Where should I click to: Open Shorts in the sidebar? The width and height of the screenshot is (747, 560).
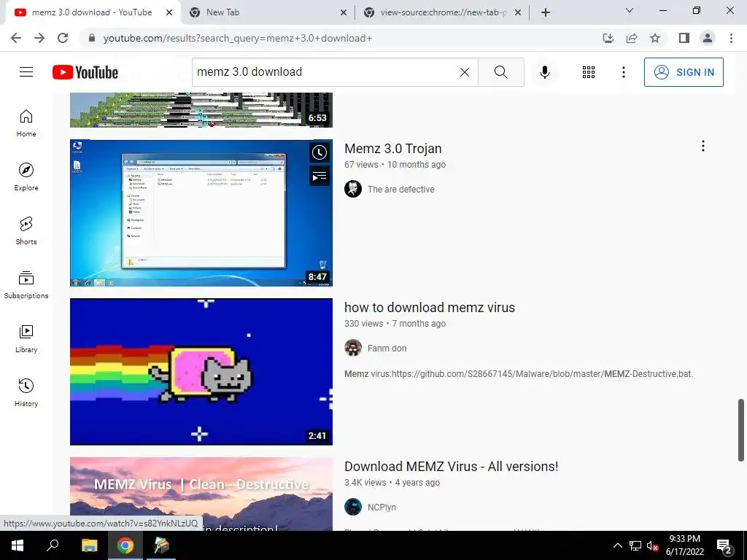click(26, 230)
